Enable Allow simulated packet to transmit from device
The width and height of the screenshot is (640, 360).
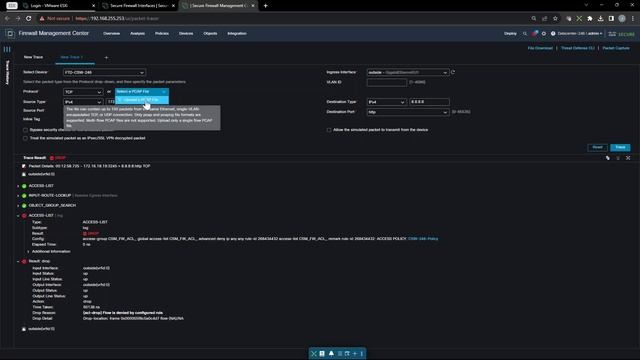coord(329,130)
